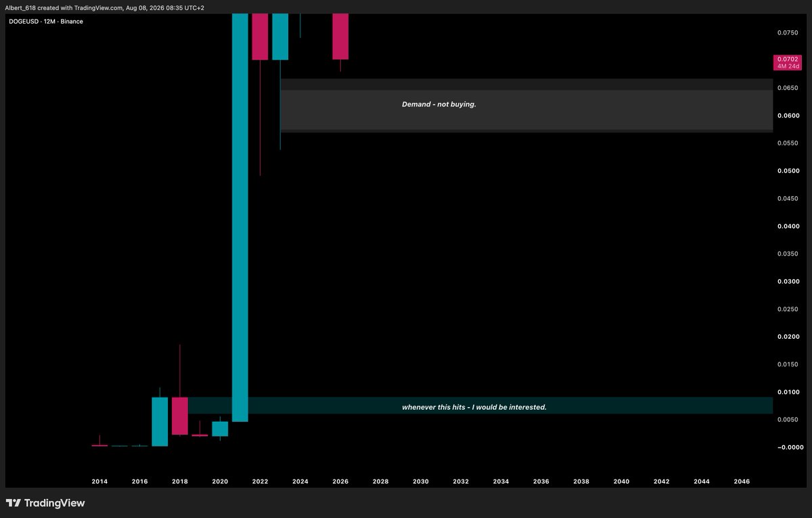
Task: Click the TradingView wordmark text
Action: tap(55, 503)
